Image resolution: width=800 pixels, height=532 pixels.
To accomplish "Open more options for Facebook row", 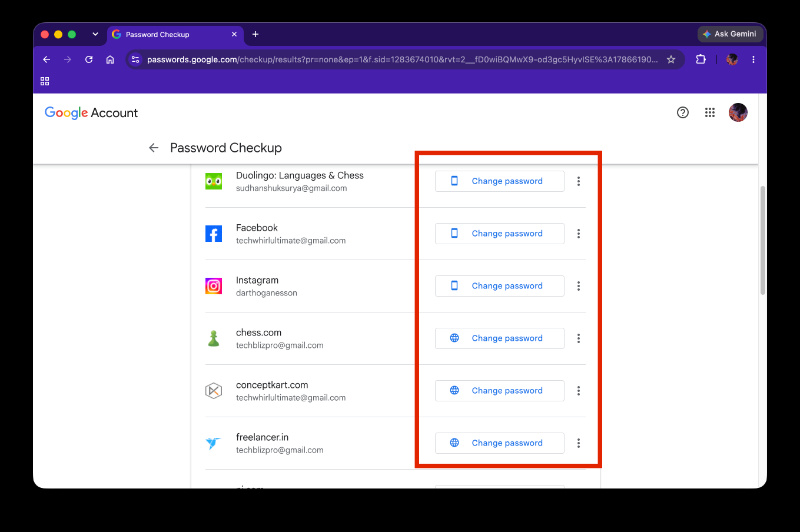I will [578, 234].
